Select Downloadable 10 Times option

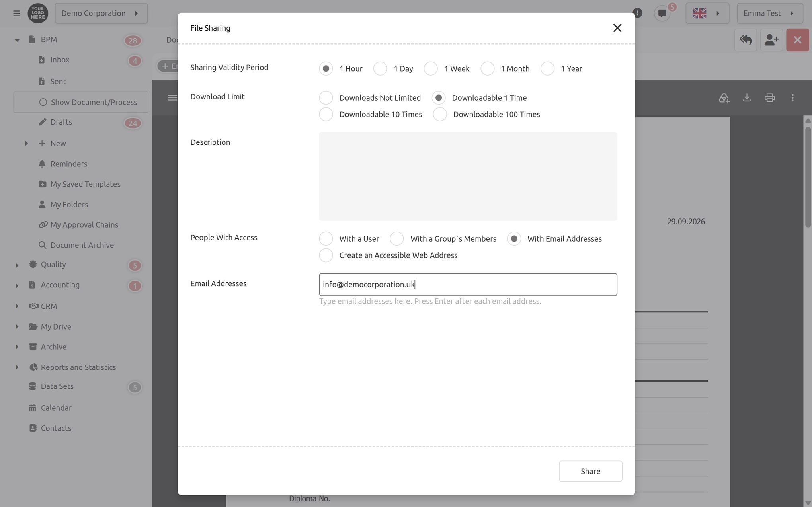[326, 114]
